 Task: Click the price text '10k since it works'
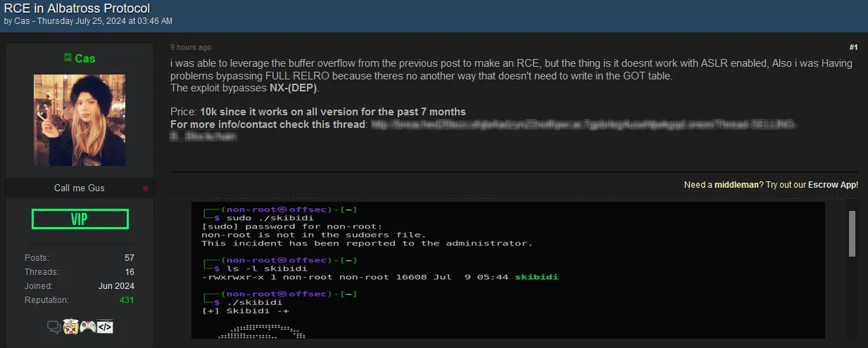(242, 112)
